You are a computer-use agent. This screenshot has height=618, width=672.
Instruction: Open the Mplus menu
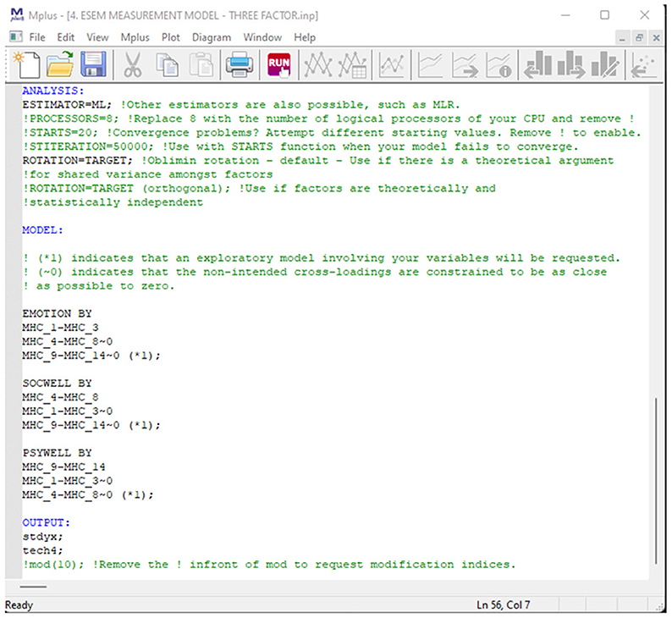point(135,37)
